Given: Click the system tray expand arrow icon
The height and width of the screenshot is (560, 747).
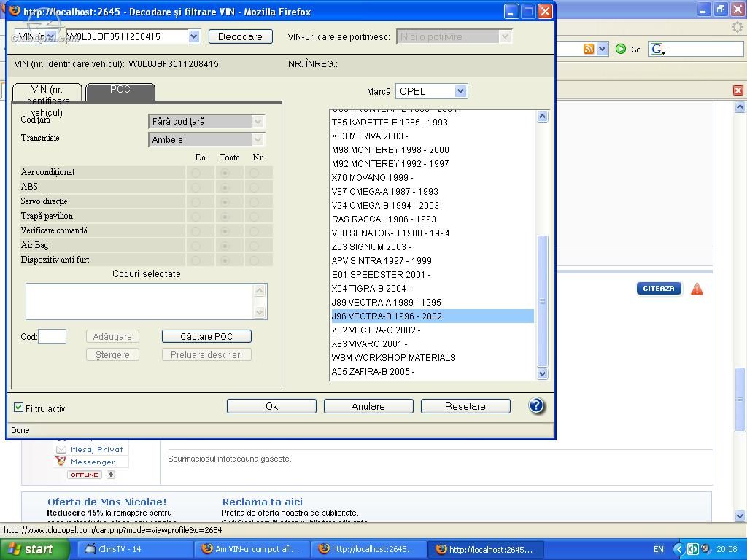Looking at the screenshot, I should pos(679,549).
